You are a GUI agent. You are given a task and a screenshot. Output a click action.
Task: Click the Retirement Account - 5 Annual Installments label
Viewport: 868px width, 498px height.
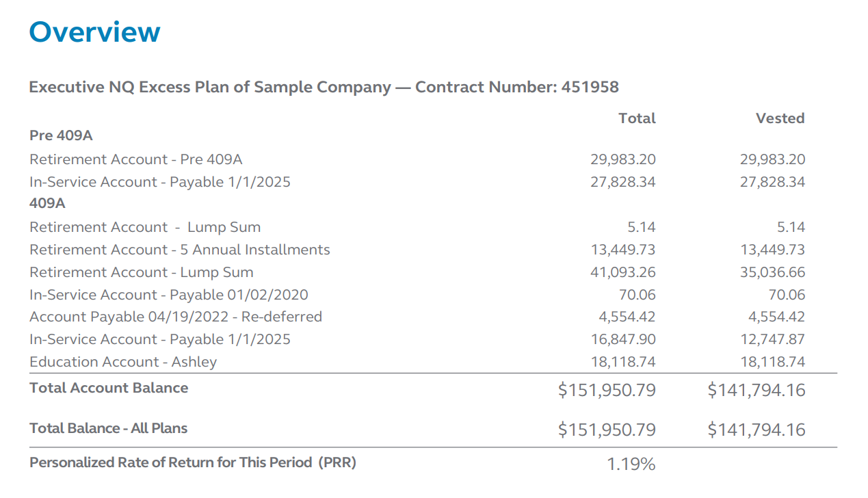(179, 250)
